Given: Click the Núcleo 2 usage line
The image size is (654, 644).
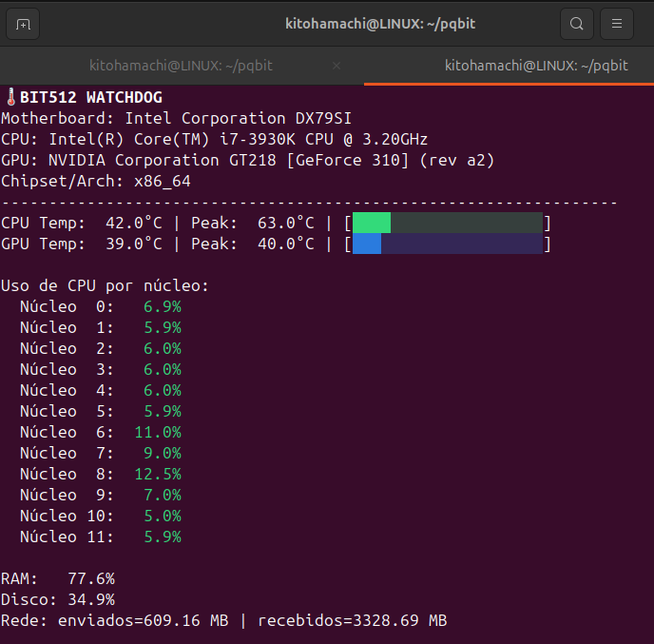Looking at the screenshot, I should [x=101, y=348].
